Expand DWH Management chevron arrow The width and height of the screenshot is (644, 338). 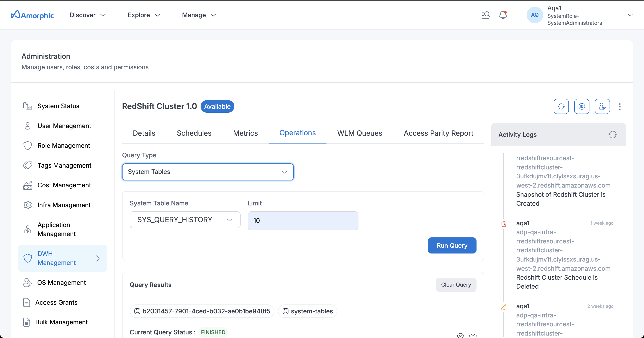tap(98, 258)
